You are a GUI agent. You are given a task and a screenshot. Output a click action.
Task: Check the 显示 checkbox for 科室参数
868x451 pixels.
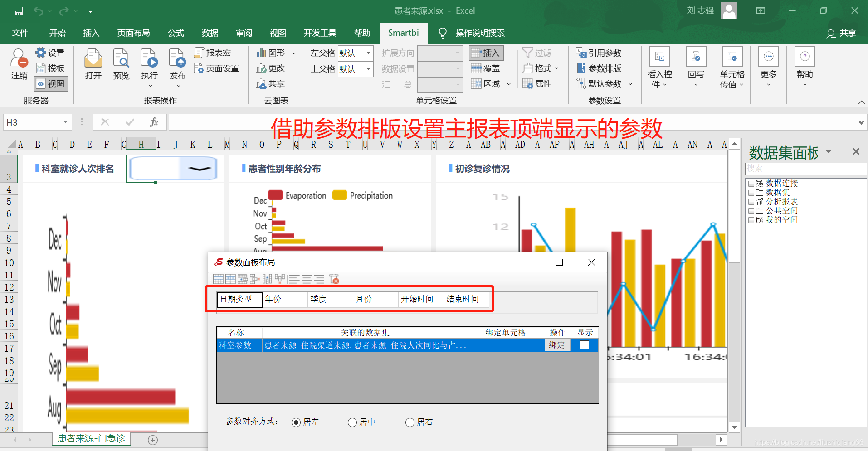585,345
